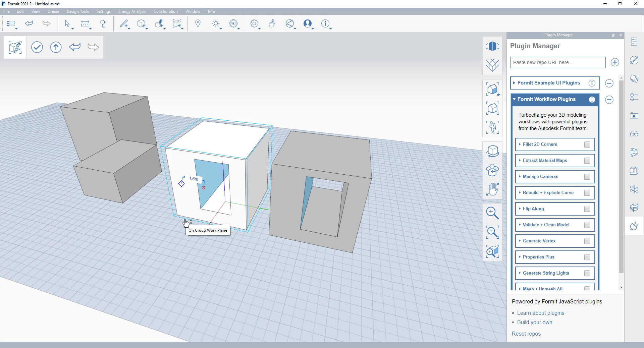The image size is (644, 348).
Task: Click the Learn about plugins link
Action: (540, 313)
